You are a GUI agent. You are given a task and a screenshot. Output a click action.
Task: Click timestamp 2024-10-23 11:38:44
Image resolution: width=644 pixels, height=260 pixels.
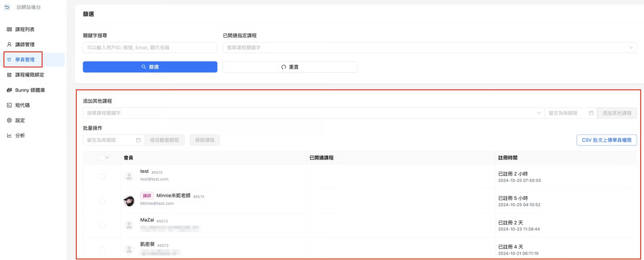pos(519,229)
